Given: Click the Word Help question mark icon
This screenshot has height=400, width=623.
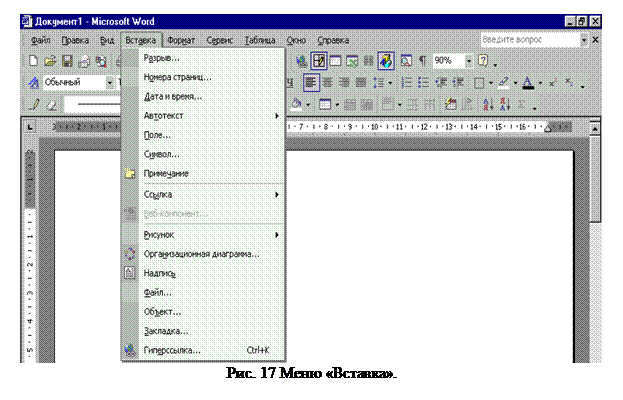Looking at the screenshot, I should 483,61.
